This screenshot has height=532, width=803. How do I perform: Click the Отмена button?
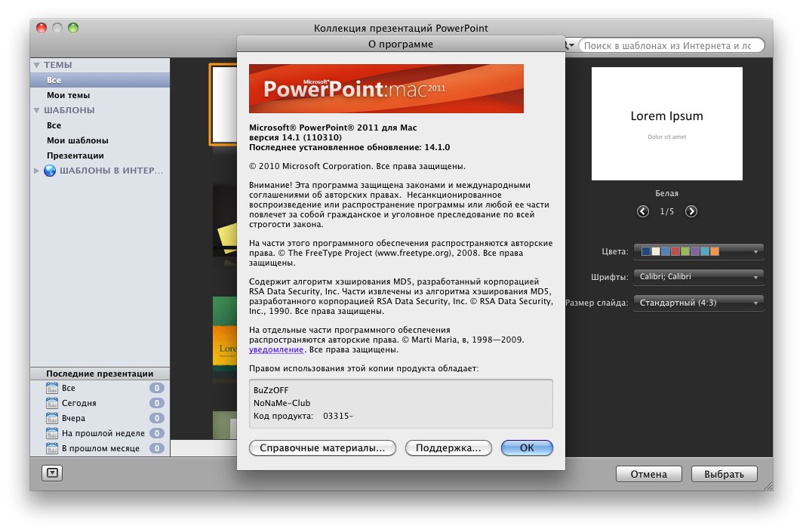tap(648, 474)
